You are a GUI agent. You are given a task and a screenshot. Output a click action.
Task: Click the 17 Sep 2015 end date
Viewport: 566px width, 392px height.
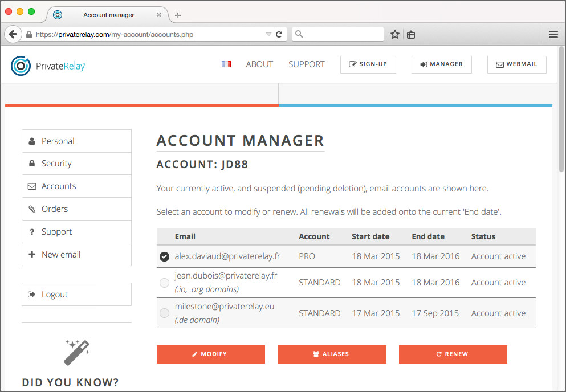tap(435, 313)
